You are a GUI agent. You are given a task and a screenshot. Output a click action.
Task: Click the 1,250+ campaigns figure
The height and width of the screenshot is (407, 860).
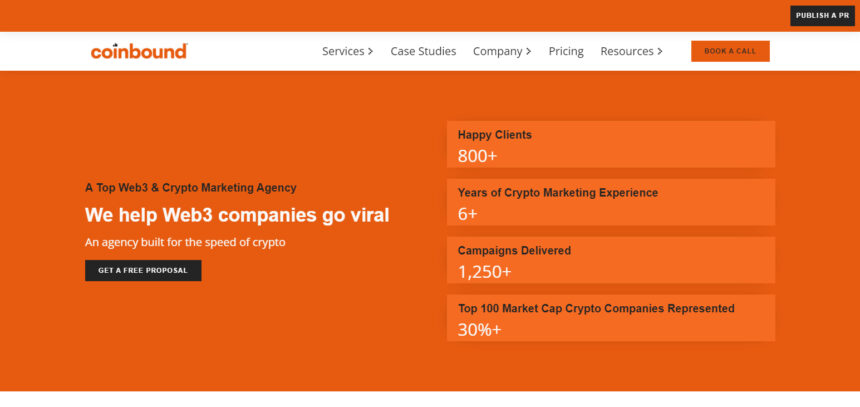pyautogui.click(x=484, y=272)
